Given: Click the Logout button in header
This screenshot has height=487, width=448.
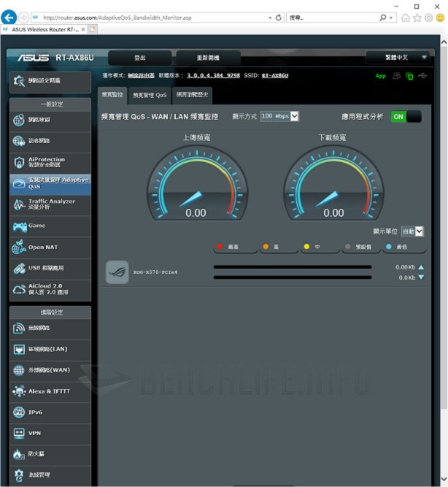Looking at the screenshot, I should pos(139,58).
